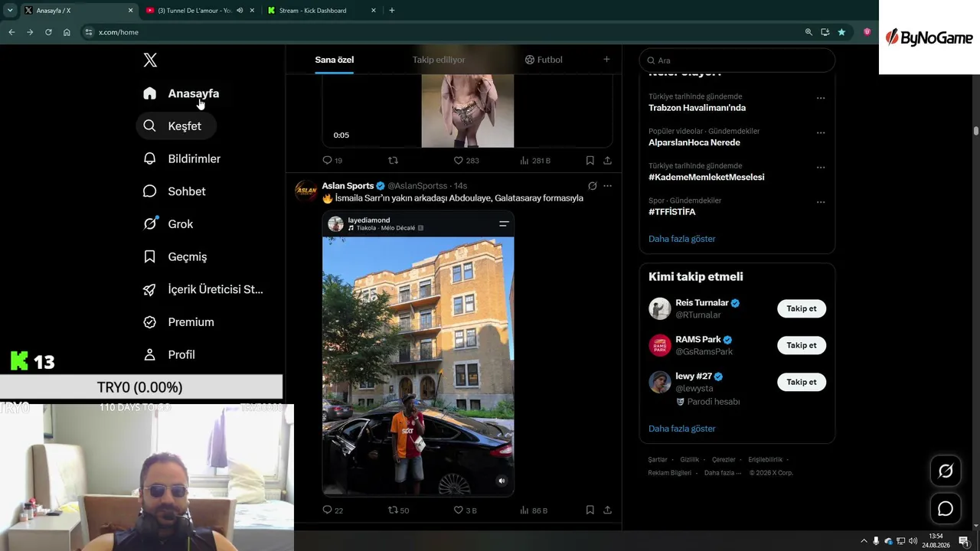Open the embedded layediamond video
Screen dimensions: 980x551
[x=418, y=354]
